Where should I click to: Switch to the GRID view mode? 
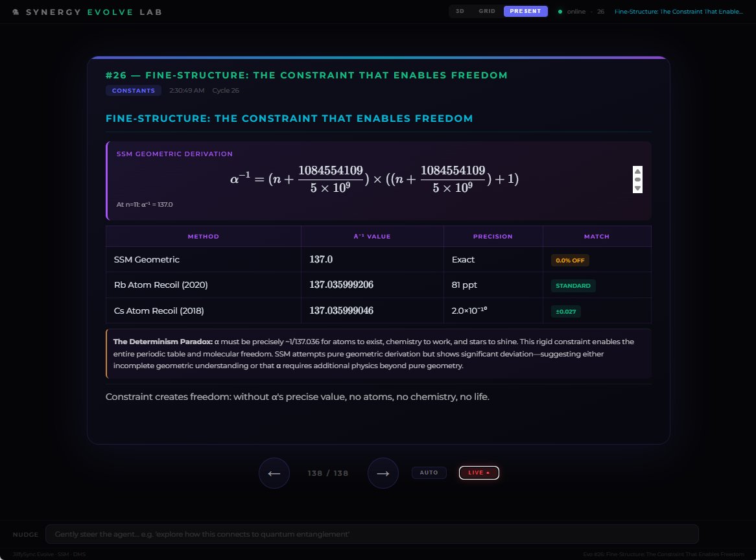click(x=487, y=11)
